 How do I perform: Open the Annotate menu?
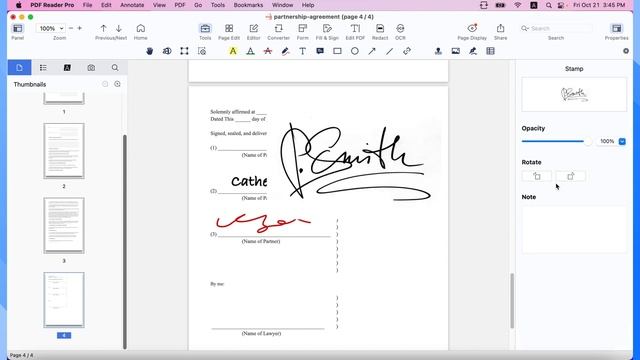(132, 5)
